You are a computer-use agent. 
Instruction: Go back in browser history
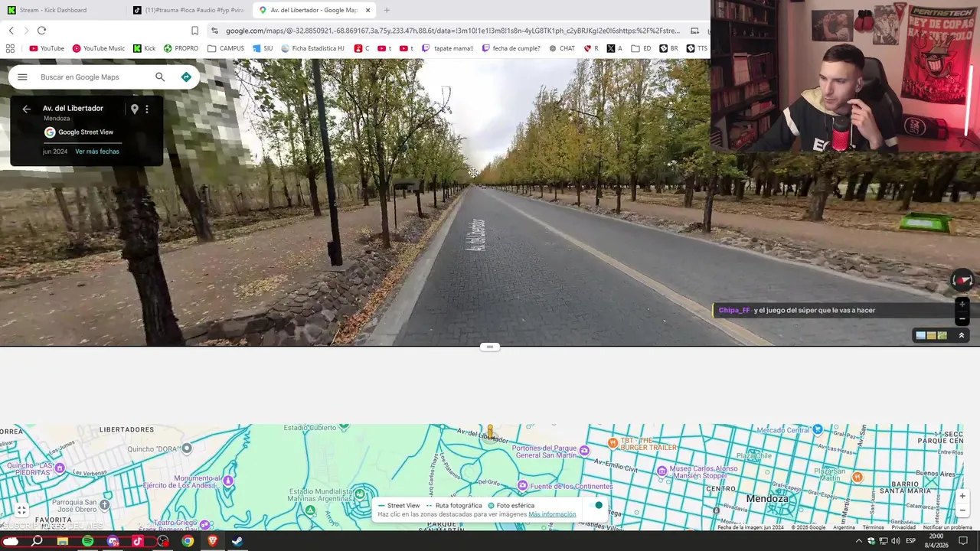(11, 31)
